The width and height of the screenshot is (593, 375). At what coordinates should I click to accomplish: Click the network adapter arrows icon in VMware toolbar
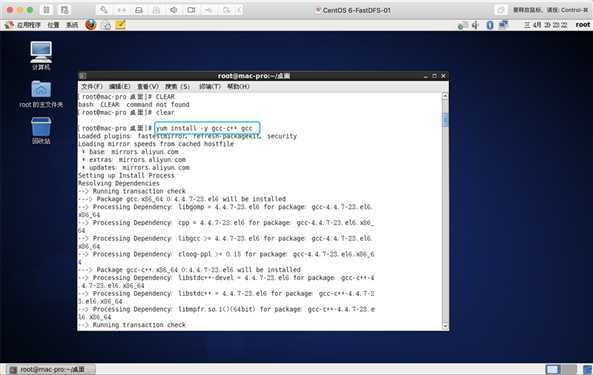[121, 10]
